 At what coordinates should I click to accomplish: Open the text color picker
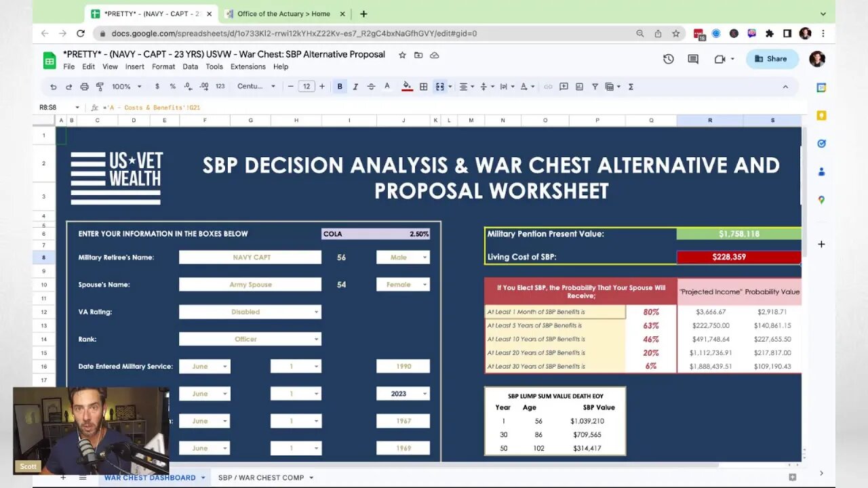coord(387,87)
